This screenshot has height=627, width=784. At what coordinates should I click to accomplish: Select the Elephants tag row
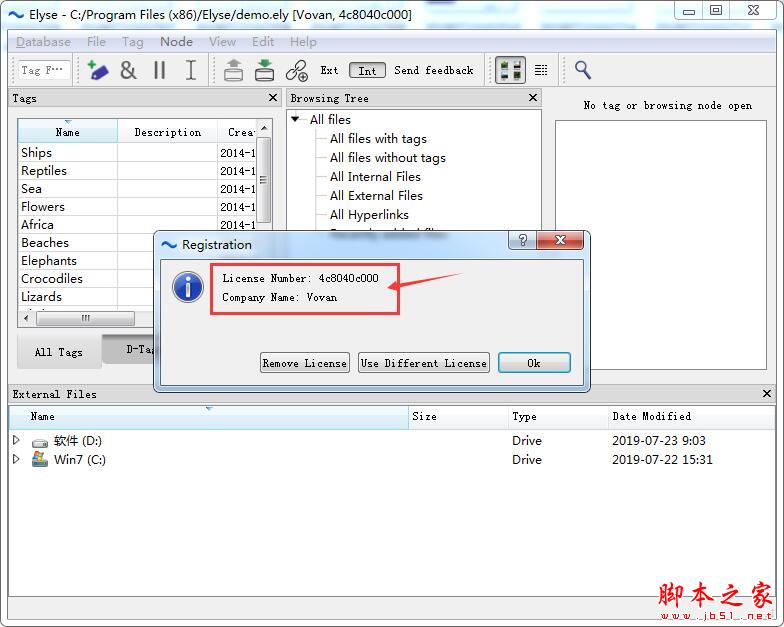click(x=86, y=260)
